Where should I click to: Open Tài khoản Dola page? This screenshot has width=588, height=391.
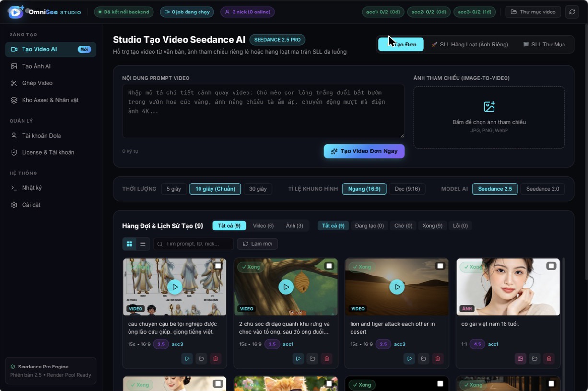coord(51,136)
